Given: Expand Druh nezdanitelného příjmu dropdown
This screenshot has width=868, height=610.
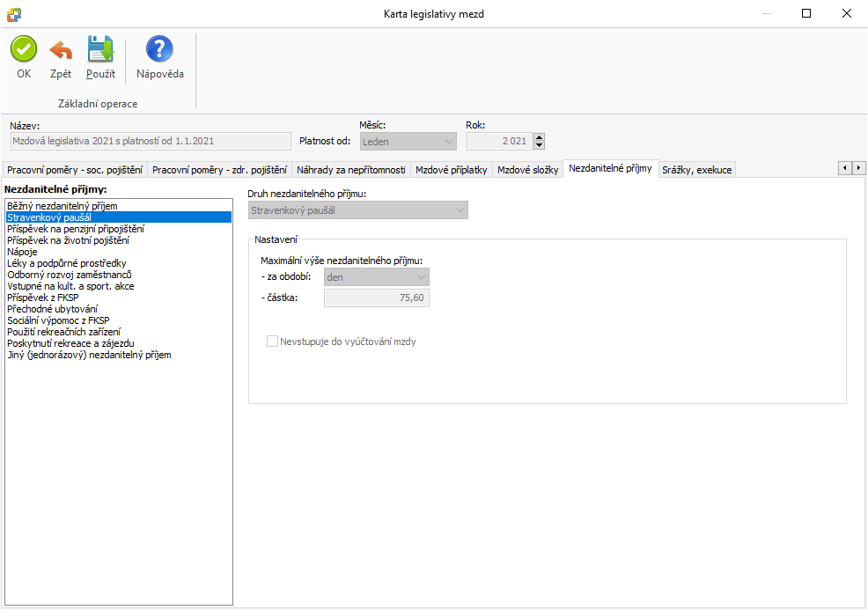Looking at the screenshot, I should point(357,210).
